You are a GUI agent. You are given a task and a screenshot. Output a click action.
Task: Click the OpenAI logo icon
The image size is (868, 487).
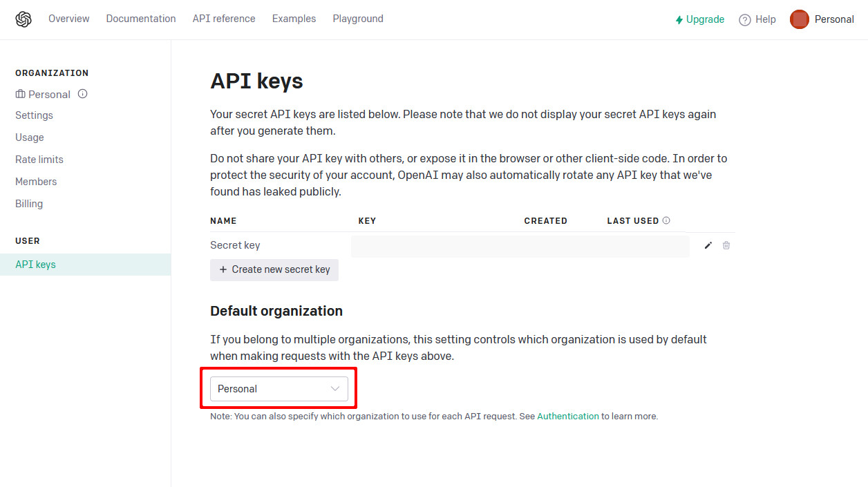(x=23, y=19)
